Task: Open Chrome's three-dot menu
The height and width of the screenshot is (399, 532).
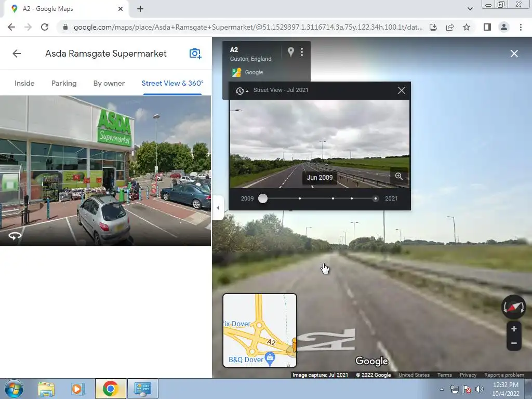Action: coord(521,27)
